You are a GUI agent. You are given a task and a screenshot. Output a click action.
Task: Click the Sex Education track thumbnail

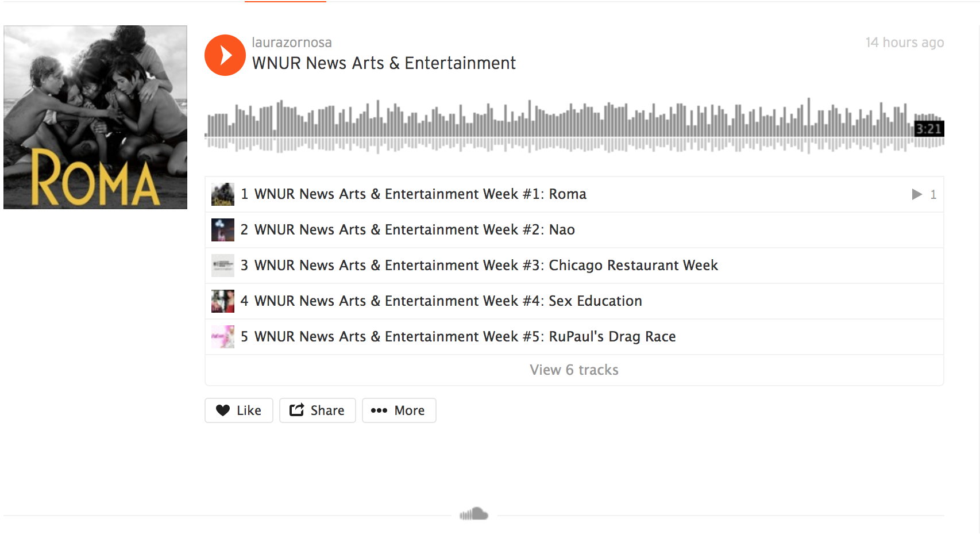[x=223, y=301]
